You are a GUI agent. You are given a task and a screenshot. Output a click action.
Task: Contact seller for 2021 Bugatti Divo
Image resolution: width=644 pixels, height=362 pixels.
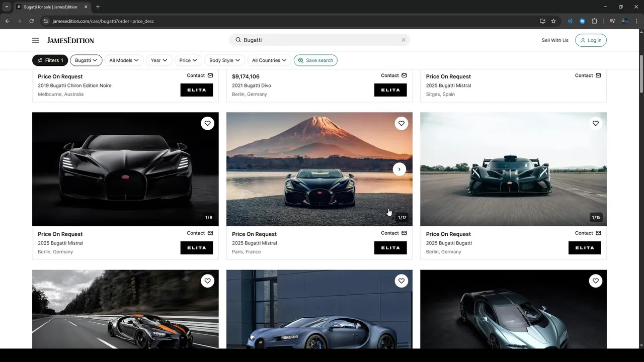tap(394, 75)
